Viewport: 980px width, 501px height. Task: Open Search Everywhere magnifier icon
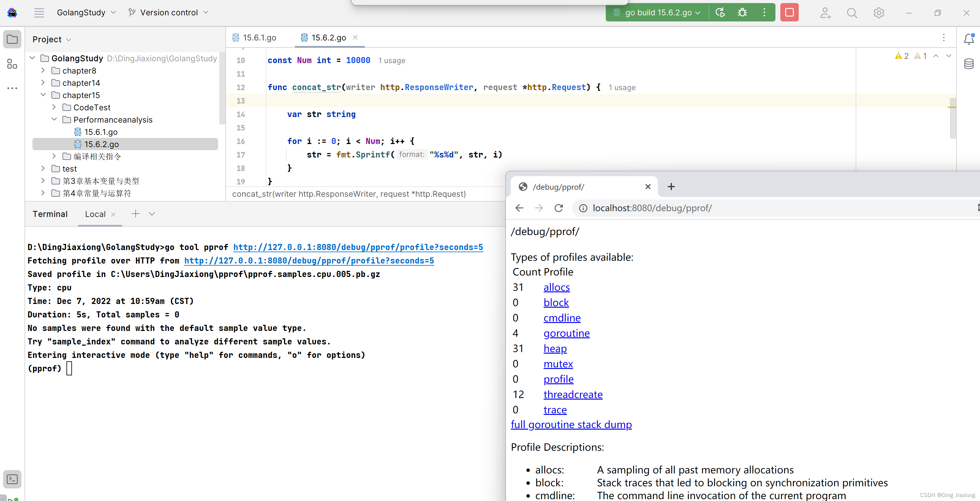(852, 13)
